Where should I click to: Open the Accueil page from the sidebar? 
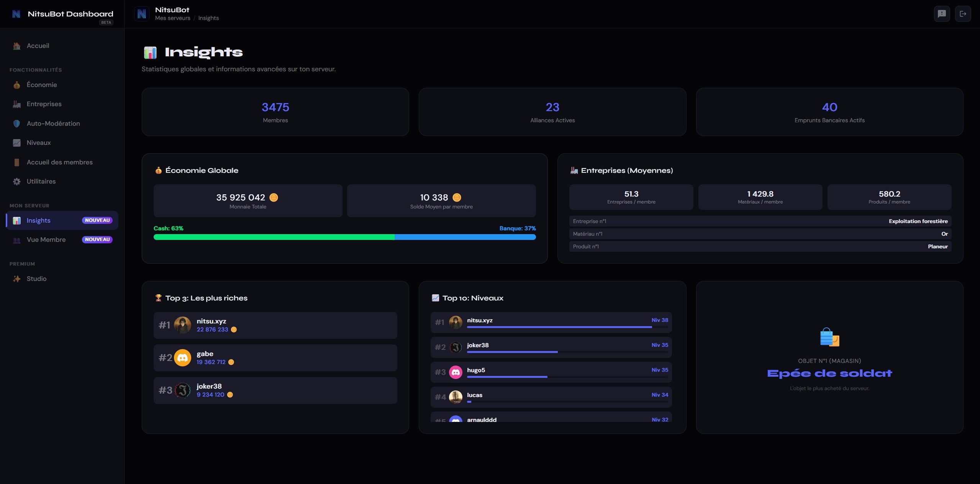(x=38, y=46)
